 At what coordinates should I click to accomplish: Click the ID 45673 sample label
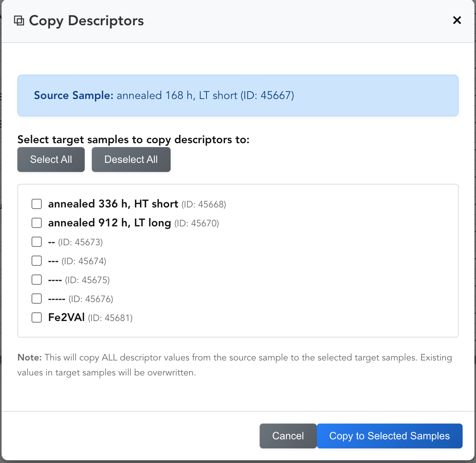[x=75, y=242]
